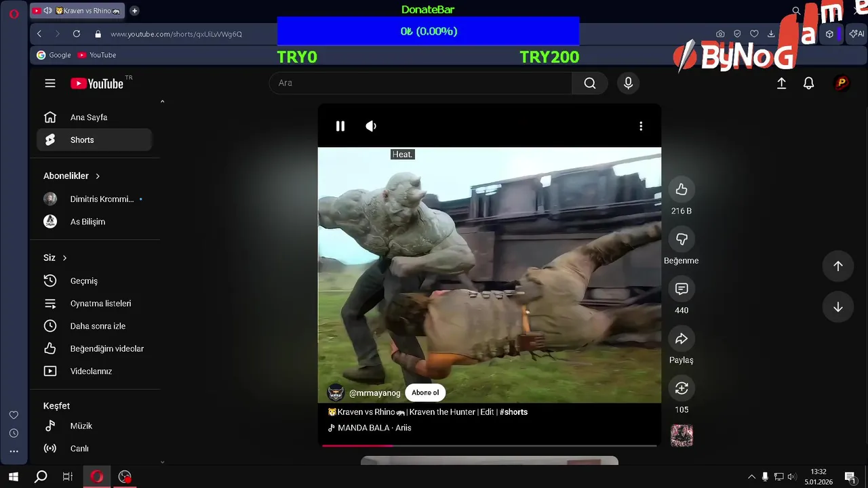Like the Short with the thumbs-up button
The height and width of the screenshot is (488, 868).
[x=682, y=190]
